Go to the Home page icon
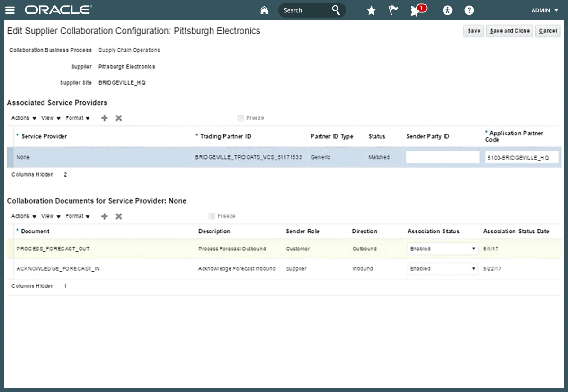 coord(264,10)
